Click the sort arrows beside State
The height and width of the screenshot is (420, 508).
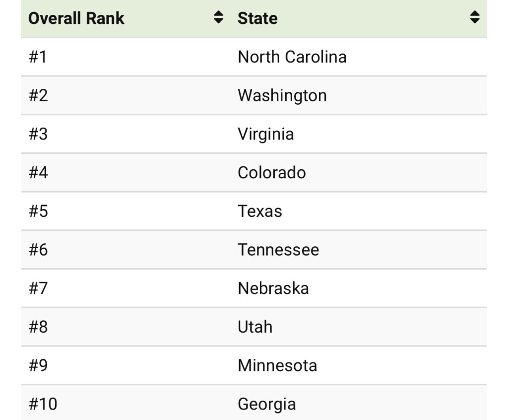[x=474, y=18]
